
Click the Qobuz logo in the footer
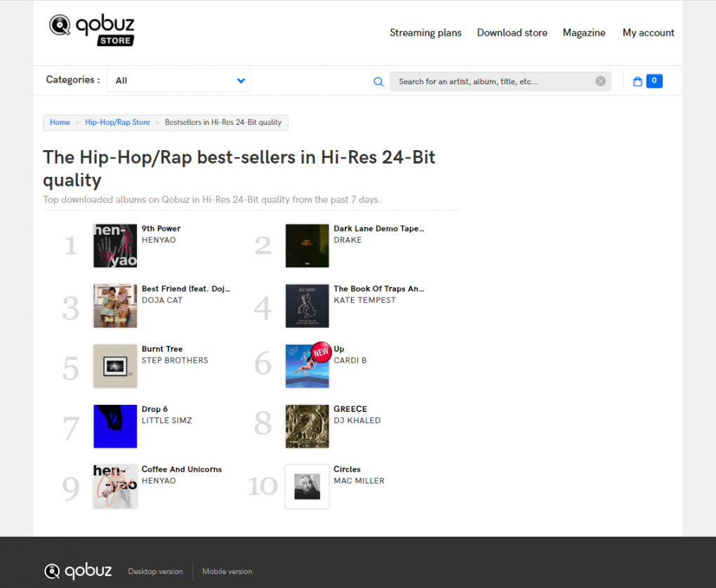[x=77, y=571]
